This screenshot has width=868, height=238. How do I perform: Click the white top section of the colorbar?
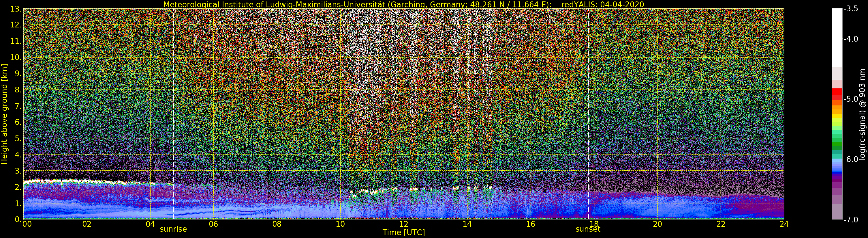coord(837,38)
